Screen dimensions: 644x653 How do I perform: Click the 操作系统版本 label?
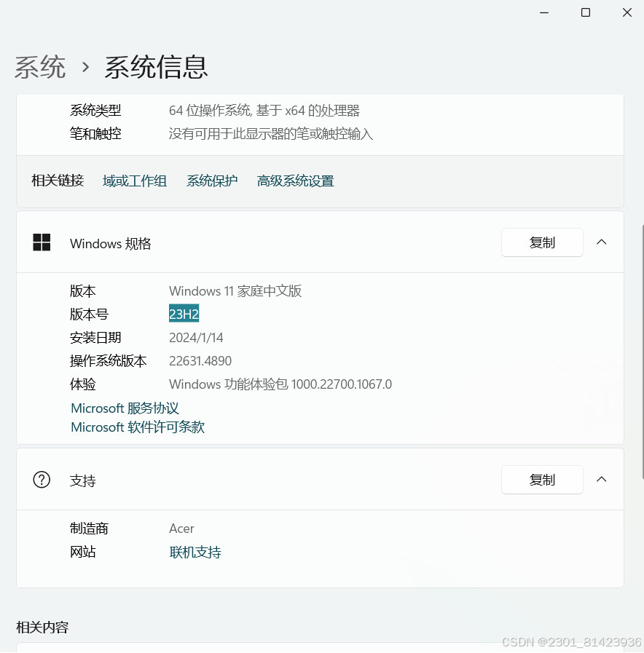pyautogui.click(x=109, y=361)
